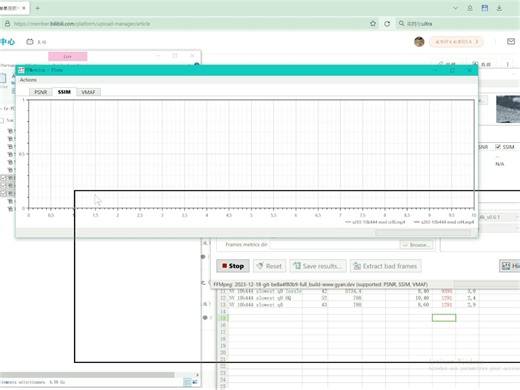Open the Actions menu in the FFMetrics plots window

(x=28, y=80)
